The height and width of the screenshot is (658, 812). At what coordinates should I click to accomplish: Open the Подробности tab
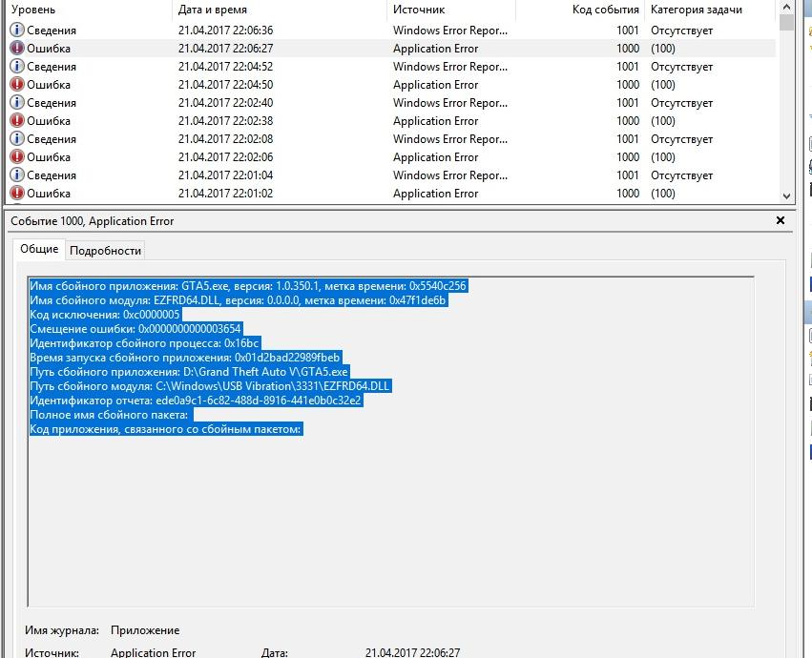(x=105, y=251)
